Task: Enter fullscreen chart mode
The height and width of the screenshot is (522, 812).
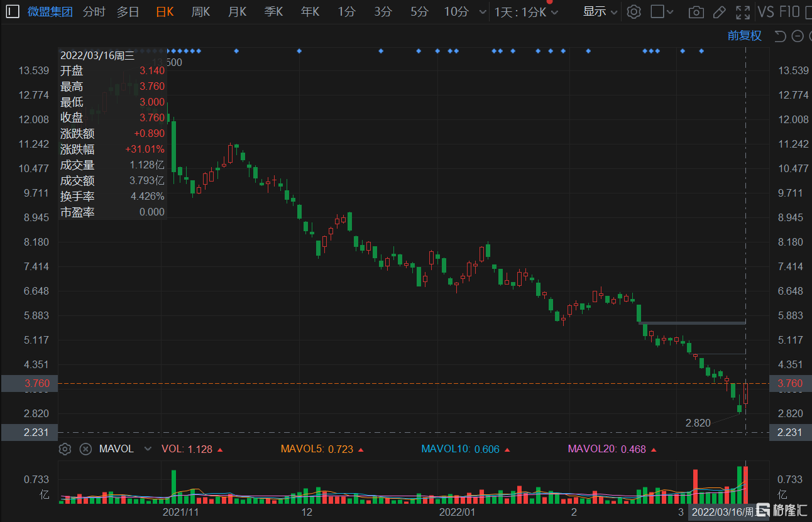Action: (743, 12)
